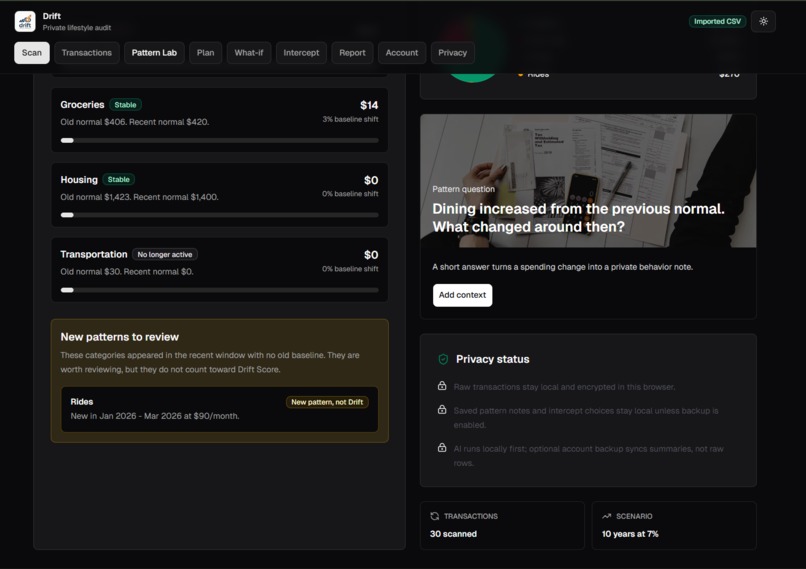Click the Stable badge next to Groceries

pyautogui.click(x=125, y=105)
